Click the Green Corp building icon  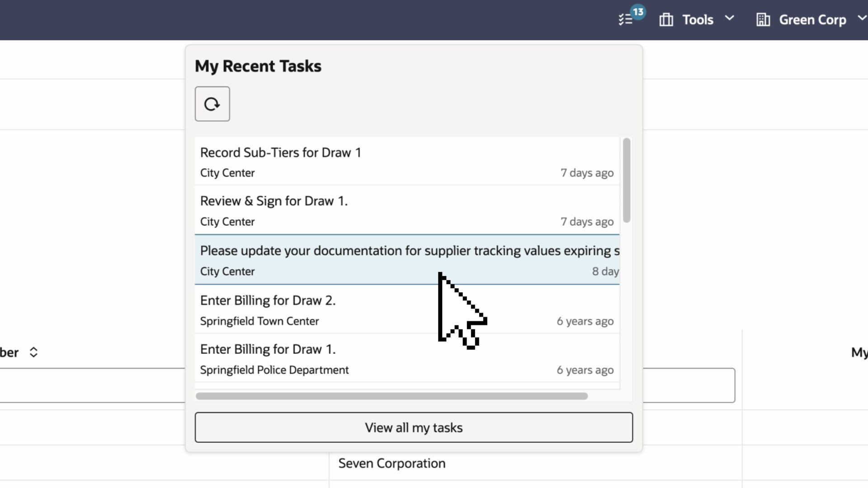(763, 20)
